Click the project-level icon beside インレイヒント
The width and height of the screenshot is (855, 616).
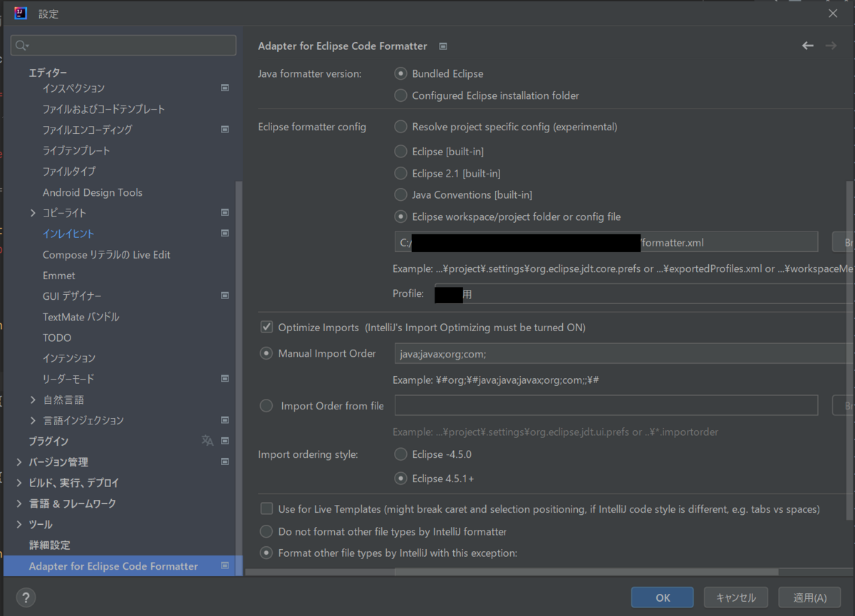tap(224, 233)
